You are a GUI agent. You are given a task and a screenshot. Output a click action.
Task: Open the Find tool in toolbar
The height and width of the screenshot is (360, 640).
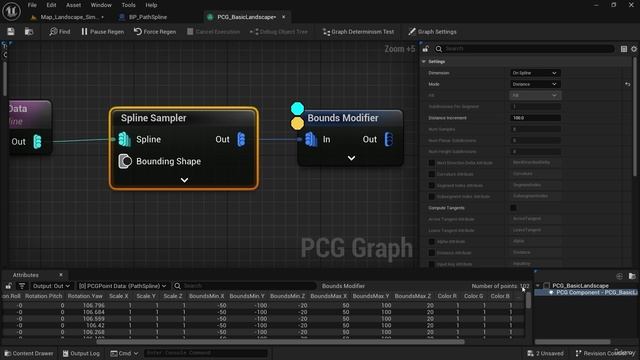[x=60, y=31]
